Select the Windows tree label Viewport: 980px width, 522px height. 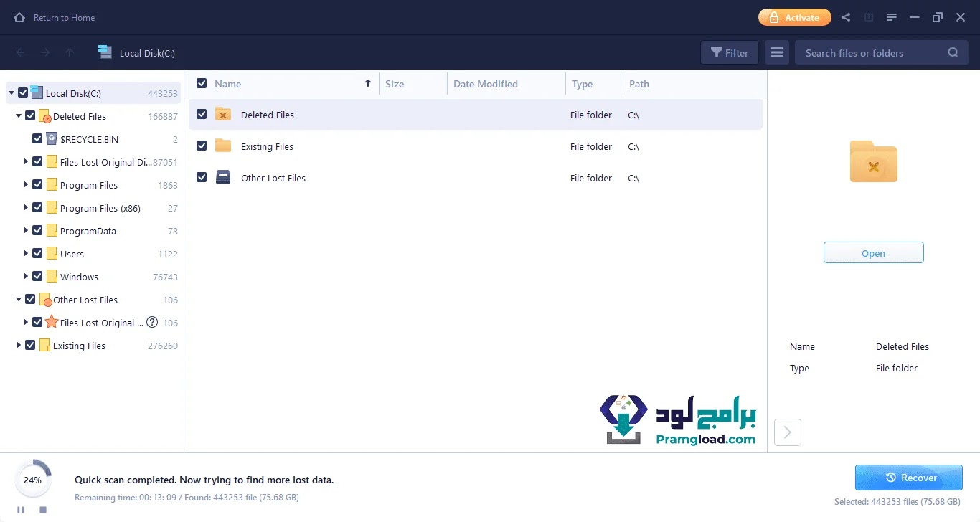tap(79, 277)
